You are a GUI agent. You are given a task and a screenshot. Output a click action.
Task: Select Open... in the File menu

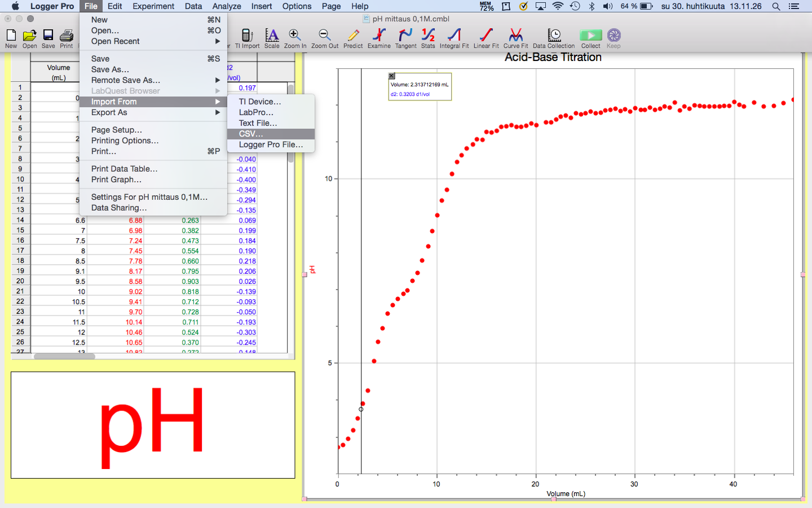click(153, 30)
